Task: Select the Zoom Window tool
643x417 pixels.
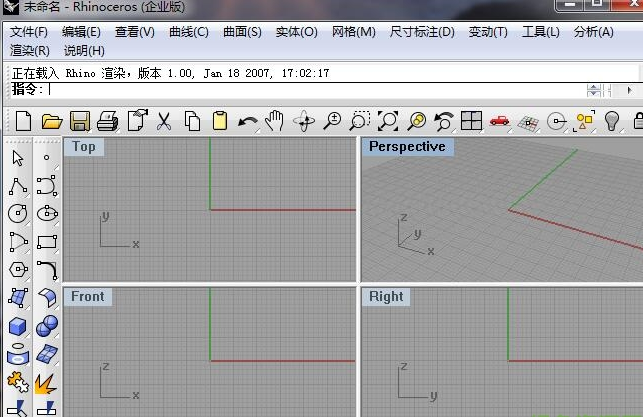Action: (359, 121)
